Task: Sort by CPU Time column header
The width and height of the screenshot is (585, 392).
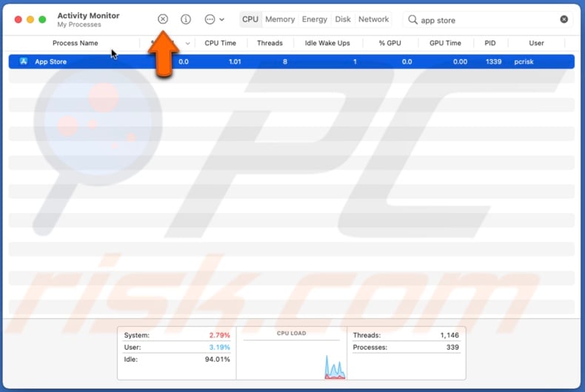Action: click(x=220, y=43)
